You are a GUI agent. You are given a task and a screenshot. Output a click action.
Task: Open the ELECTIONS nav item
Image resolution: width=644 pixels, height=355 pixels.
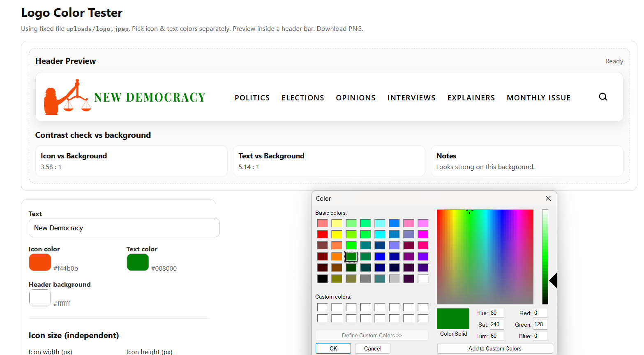pos(303,98)
